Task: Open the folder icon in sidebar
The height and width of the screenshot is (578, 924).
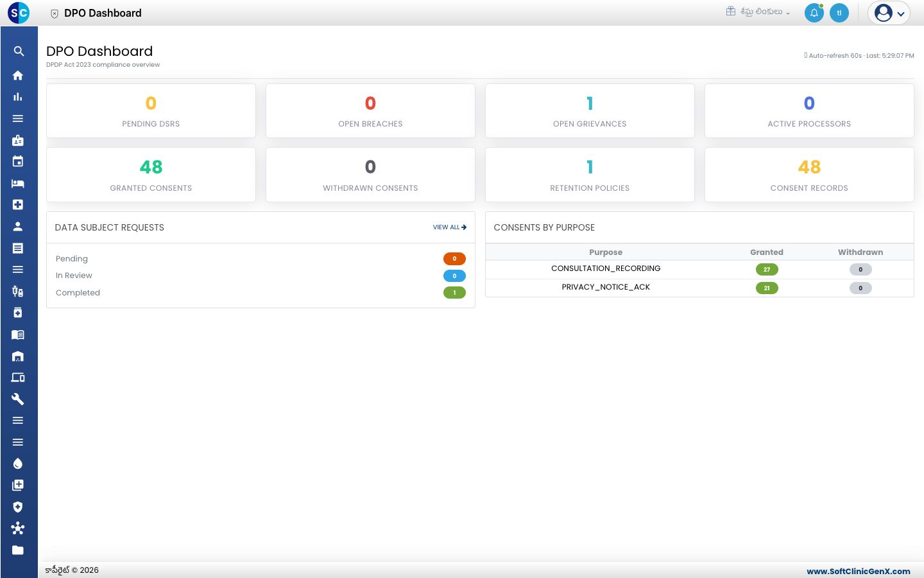Action: 18,550
